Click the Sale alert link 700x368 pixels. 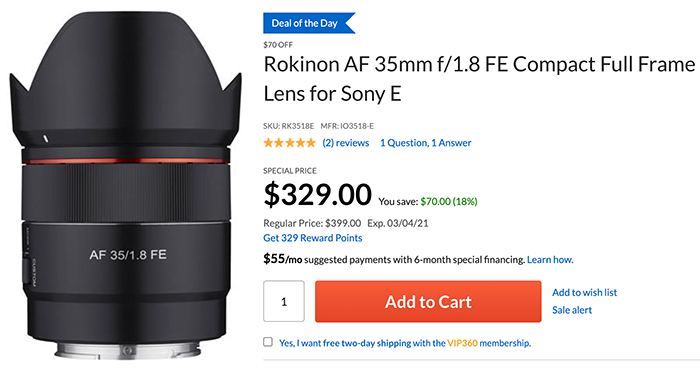572,310
